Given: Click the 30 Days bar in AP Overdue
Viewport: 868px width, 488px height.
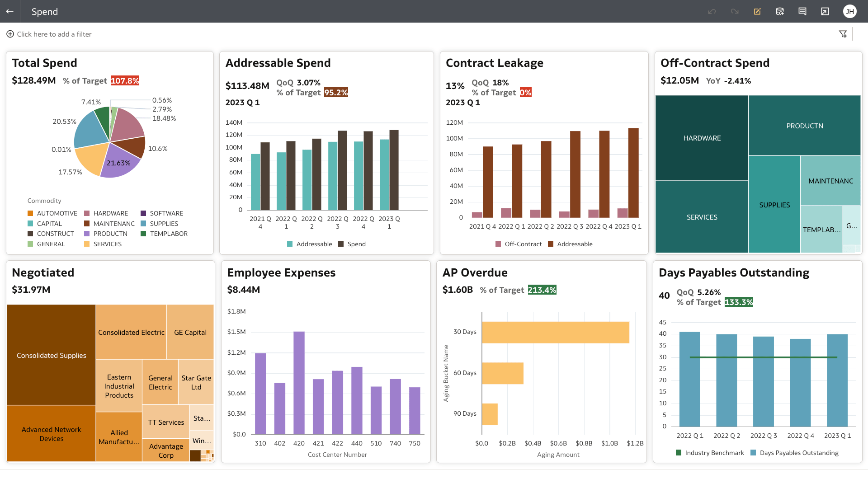Looking at the screenshot, I should click(x=555, y=332).
